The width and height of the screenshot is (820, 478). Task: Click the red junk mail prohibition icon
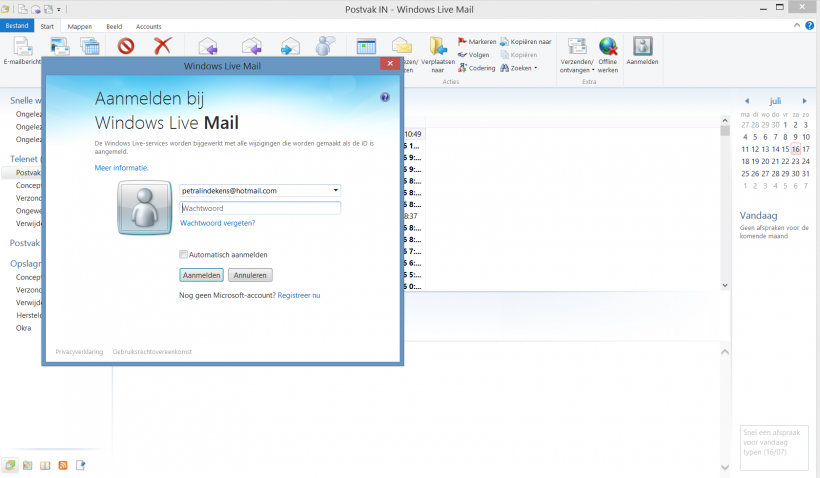(126, 46)
